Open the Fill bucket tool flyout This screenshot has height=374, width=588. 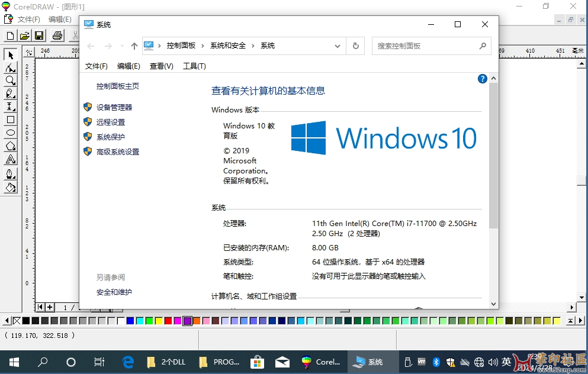click(x=11, y=187)
